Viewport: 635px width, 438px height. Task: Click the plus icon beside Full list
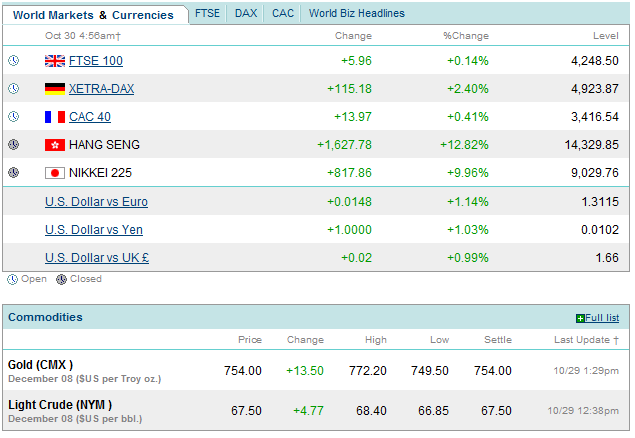point(580,318)
